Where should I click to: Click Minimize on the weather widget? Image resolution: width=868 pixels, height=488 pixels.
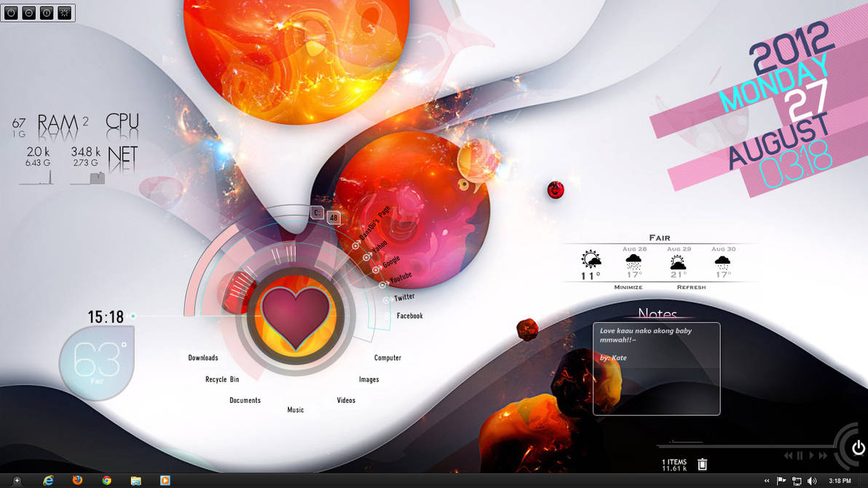pyautogui.click(x=628, y=287)
